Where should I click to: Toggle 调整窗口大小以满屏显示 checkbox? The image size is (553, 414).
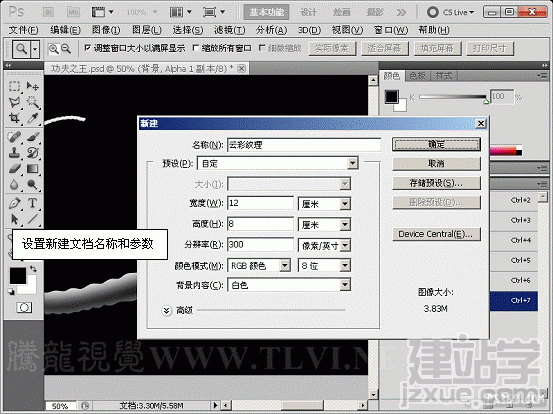(x=87, y=48)
